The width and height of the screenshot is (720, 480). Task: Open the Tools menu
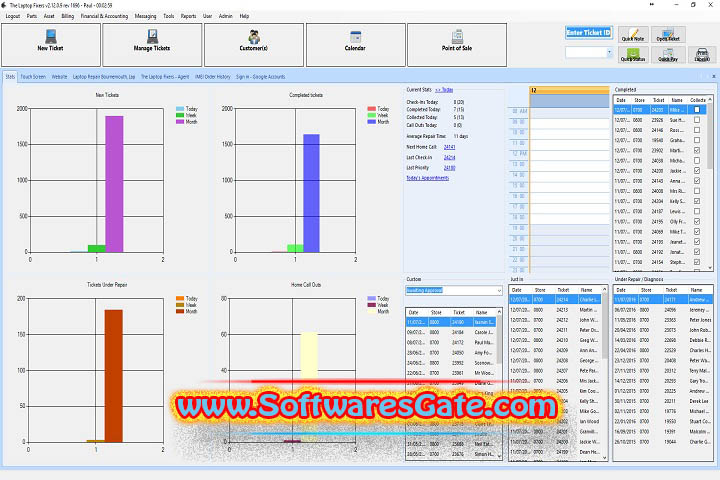pyautogui.click(x=169, y=16)
